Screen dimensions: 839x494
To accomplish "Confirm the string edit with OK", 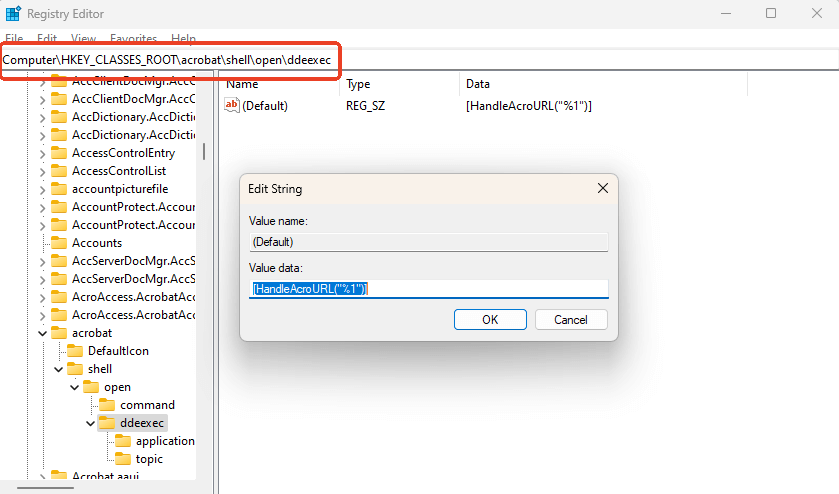I will [490, 320].
